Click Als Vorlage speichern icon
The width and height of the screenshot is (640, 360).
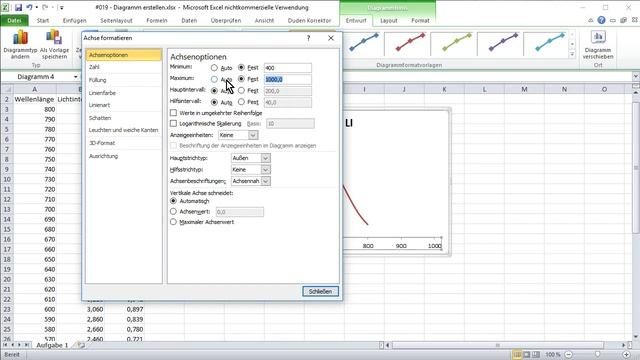tap(54, 38)
